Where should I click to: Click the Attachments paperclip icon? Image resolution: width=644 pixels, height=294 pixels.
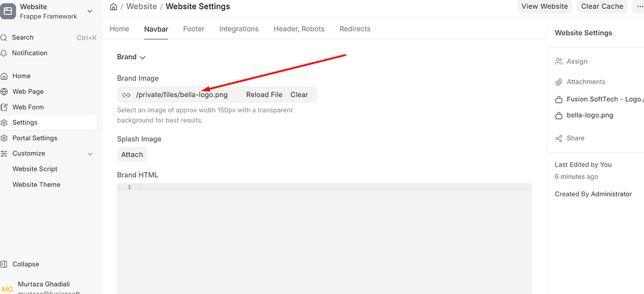558,82
